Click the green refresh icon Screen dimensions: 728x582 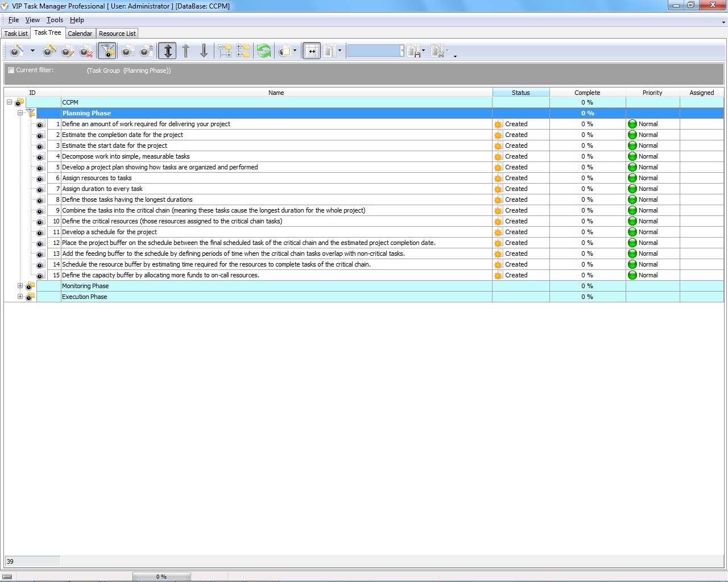[x=263, y=52]
